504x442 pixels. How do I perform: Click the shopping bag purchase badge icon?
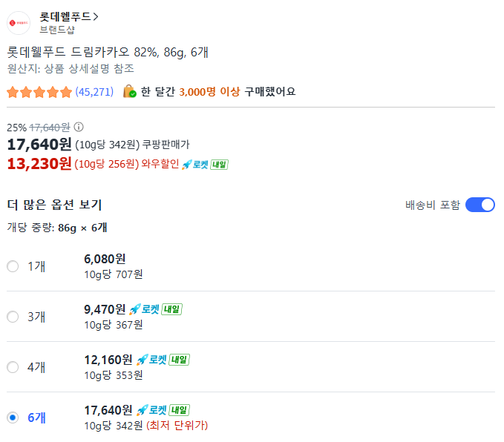pos(130,91)
